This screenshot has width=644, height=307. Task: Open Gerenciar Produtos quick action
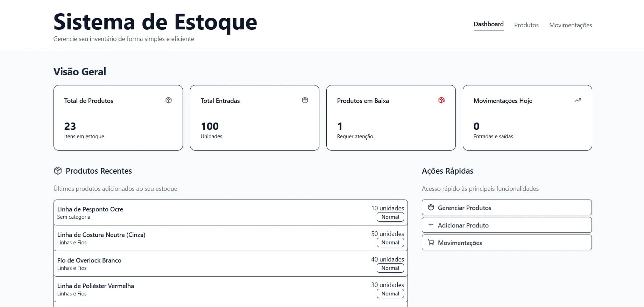click(507, 208)
